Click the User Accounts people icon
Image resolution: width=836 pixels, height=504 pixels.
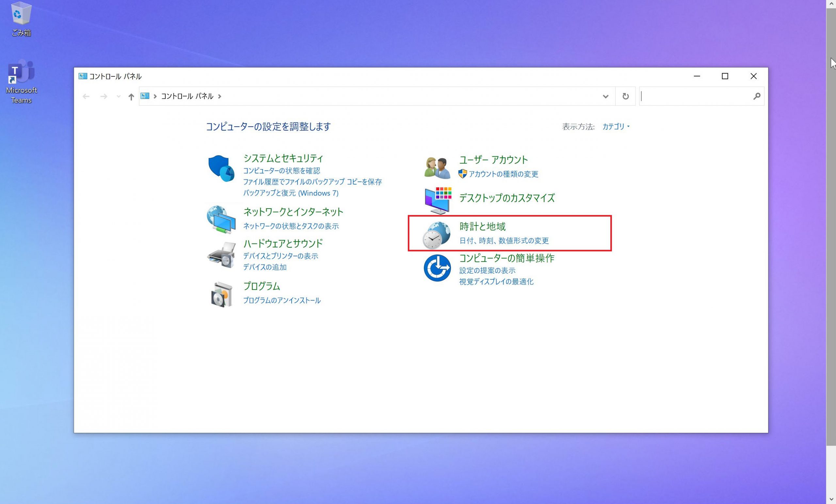click(437, 167)
